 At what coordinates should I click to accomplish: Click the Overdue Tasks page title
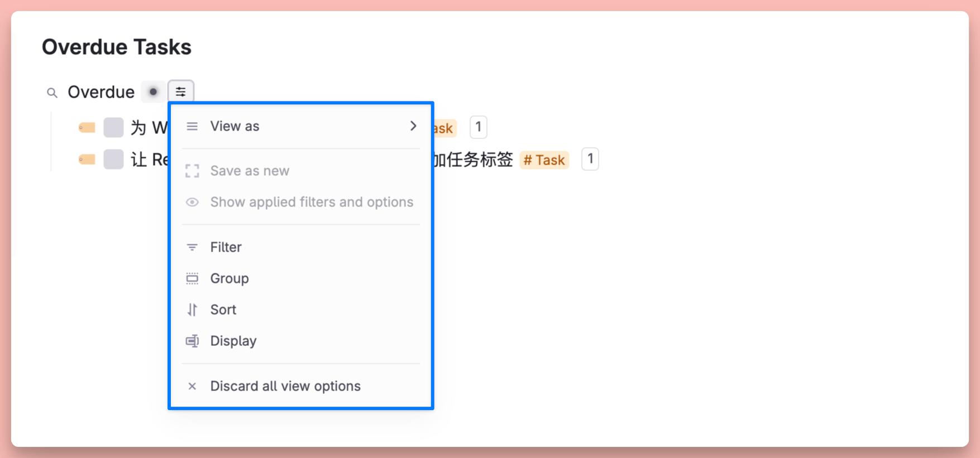point(117,47)
